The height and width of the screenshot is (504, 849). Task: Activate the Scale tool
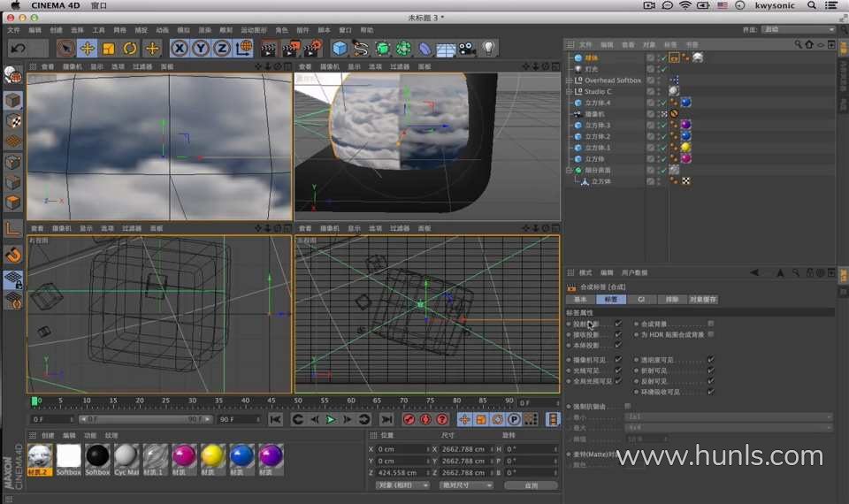[109, 49]
